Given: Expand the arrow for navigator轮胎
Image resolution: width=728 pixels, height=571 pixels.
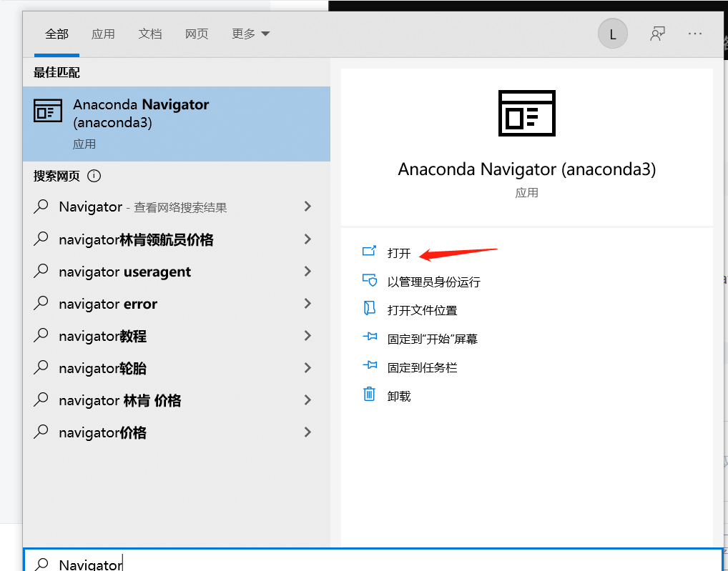Looking at the screenshot, I should (x=308, y=368).
